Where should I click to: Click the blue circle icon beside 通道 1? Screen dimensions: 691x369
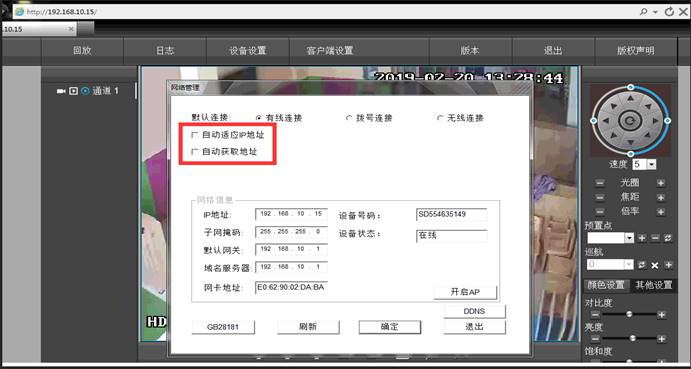[x=85, y=91]
